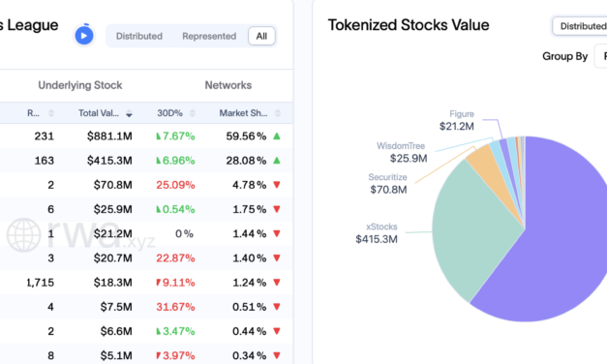Click the $21.2M cell in the table

(112, 234)
